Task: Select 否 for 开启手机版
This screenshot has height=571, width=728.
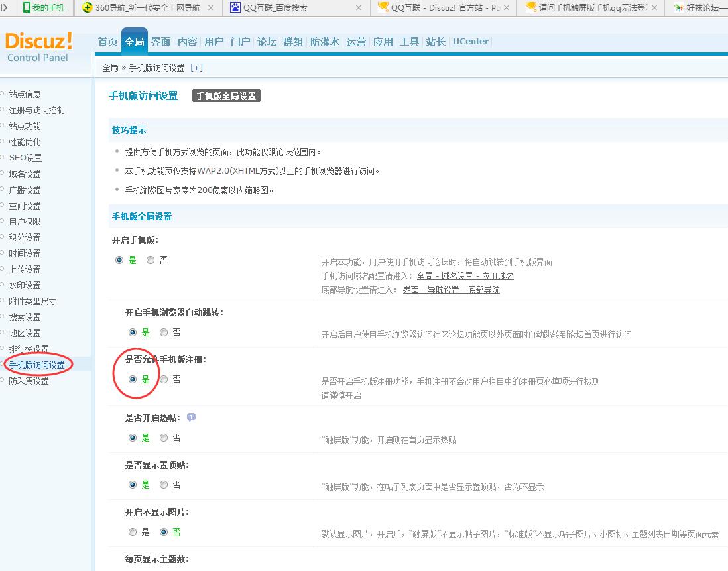Action: (x=151, y=260)
